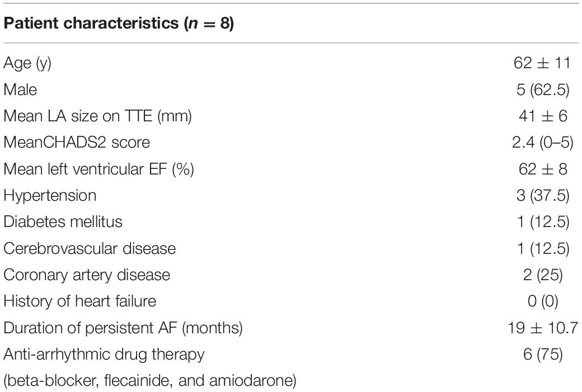Select 'History of heart failure' label

tap(80, 301)
